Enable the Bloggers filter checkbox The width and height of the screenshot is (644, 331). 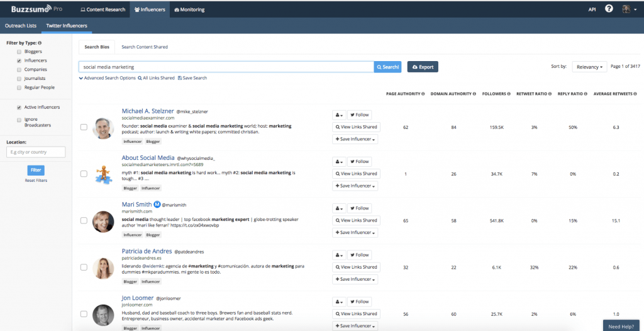(x=19, y=52)
